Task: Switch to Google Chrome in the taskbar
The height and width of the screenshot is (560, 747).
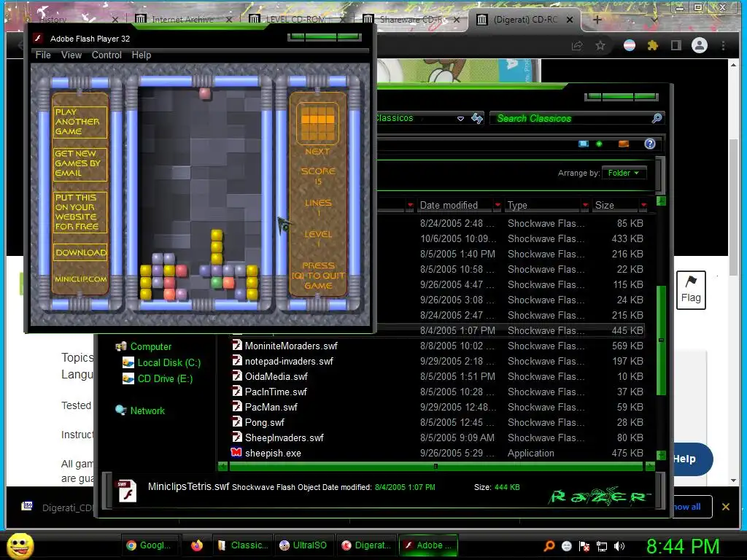Action: [150, 545]
